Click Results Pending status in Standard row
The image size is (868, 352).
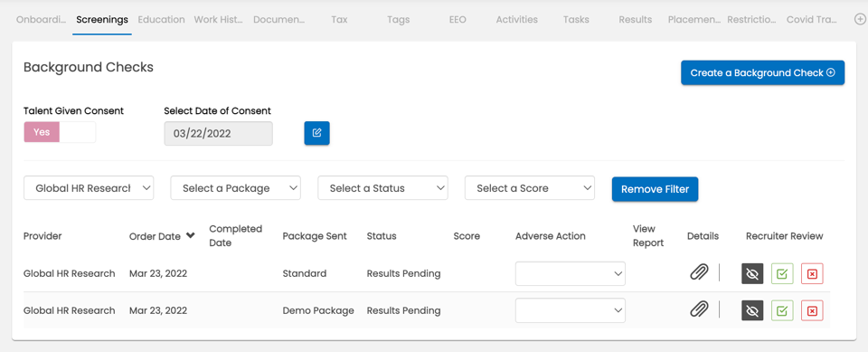[403, 273]
